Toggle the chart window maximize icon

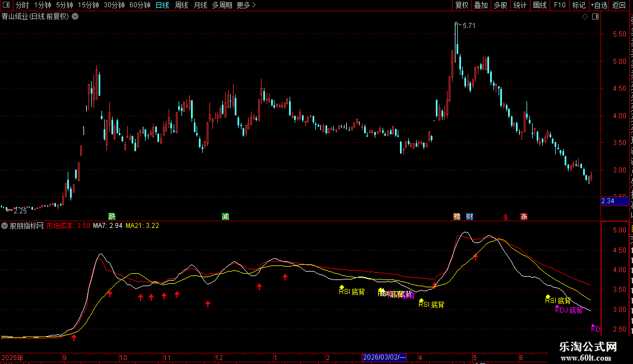pyautogui.click(x=595, y=17)
